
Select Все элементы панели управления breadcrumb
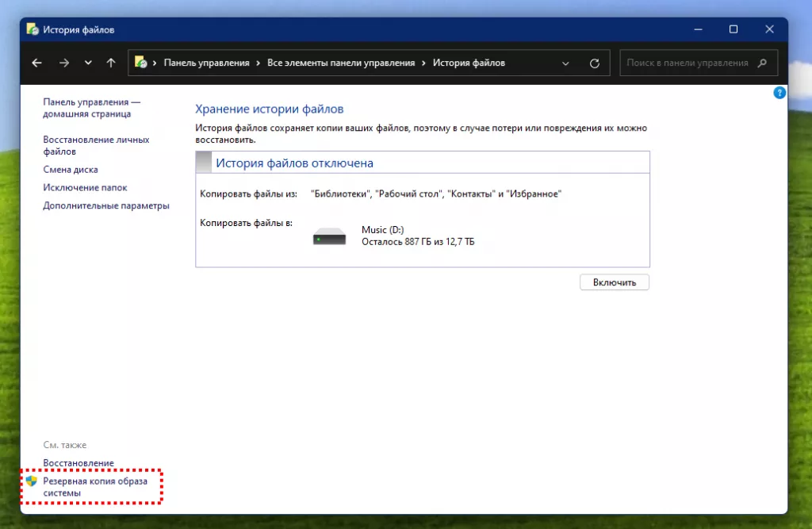(341, 63)
